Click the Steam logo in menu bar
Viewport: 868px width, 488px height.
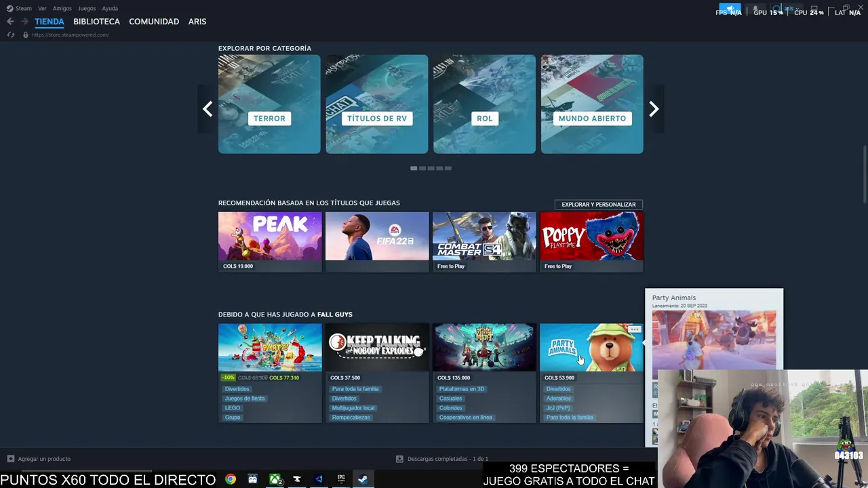point(9,8)
